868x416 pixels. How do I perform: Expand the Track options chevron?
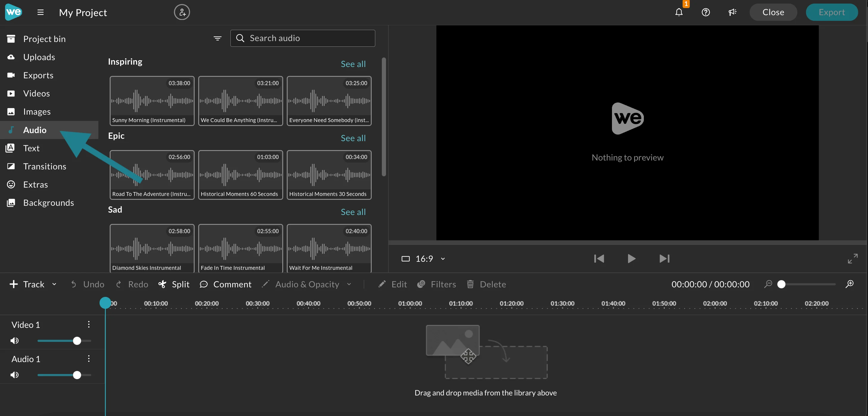[x=54, y=284]
